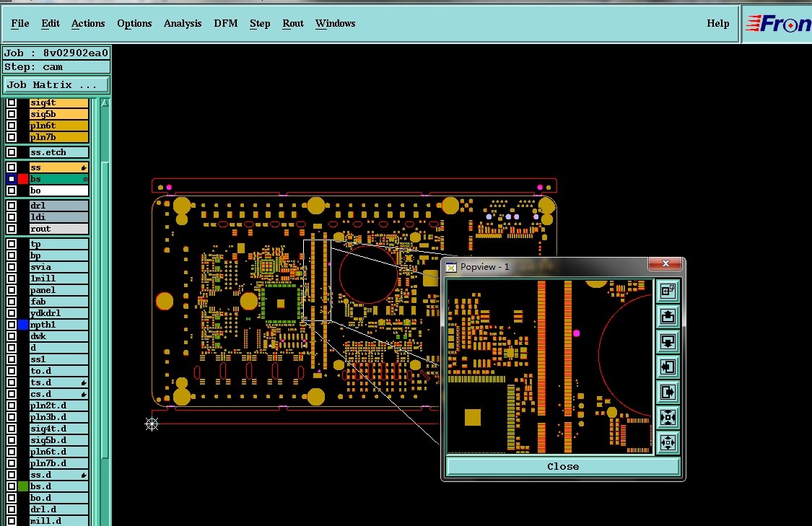Click the Popview window X button
The image size is (812, 526).
pyautogui.click(x=665, y=263)
